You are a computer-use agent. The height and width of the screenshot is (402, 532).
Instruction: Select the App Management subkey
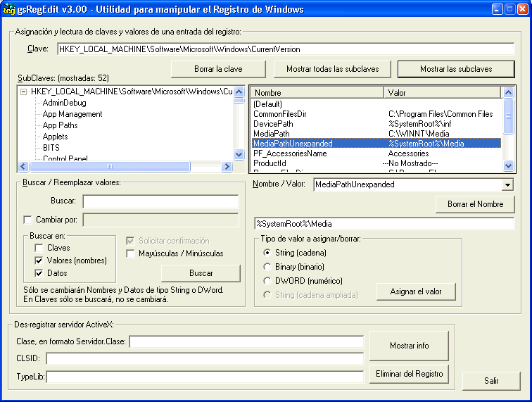(72, 114)
